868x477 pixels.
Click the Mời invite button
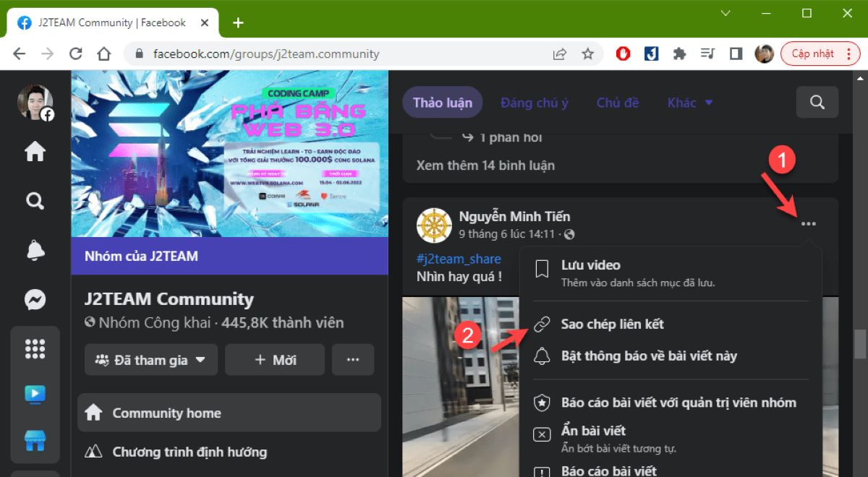click(x=275, y=359)
